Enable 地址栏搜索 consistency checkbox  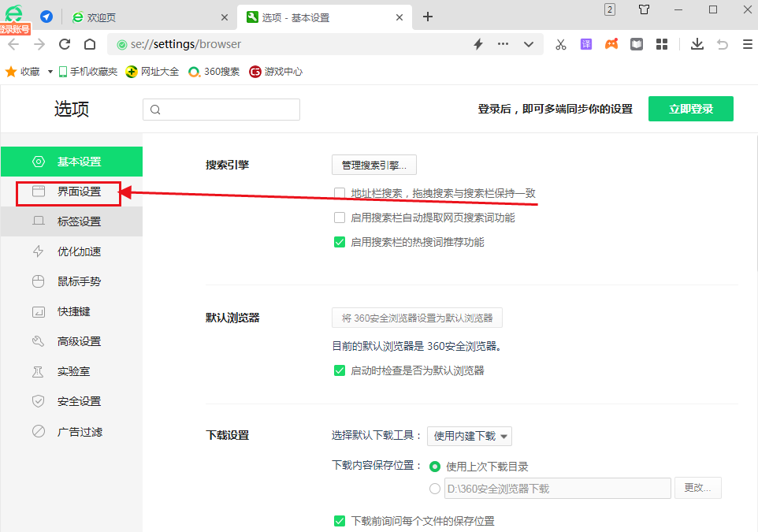(x=340, y=193)
